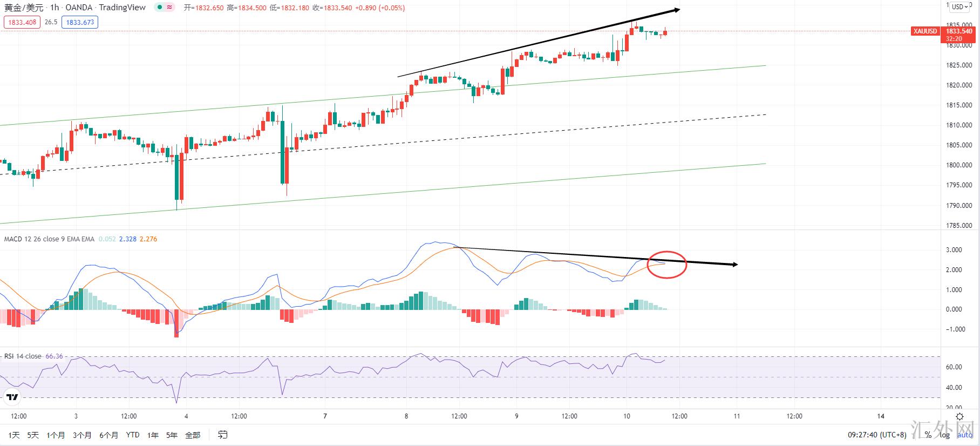Click the RSI 14 close indicator label

[x=23, y=356]
